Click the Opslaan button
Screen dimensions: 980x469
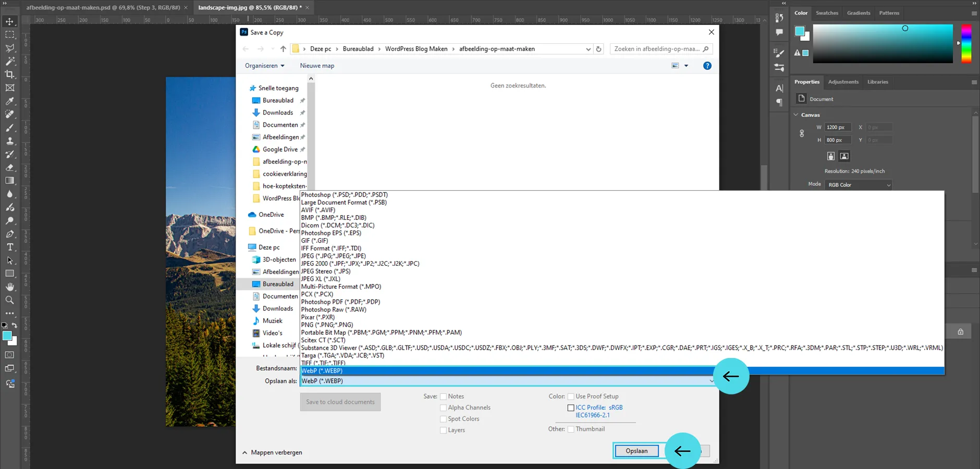click(636, 451)
